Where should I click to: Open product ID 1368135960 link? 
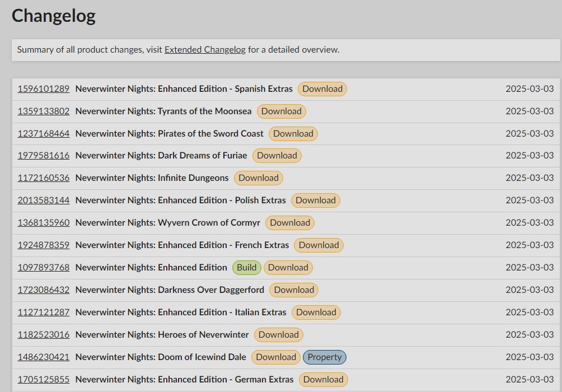pos(43,223)
